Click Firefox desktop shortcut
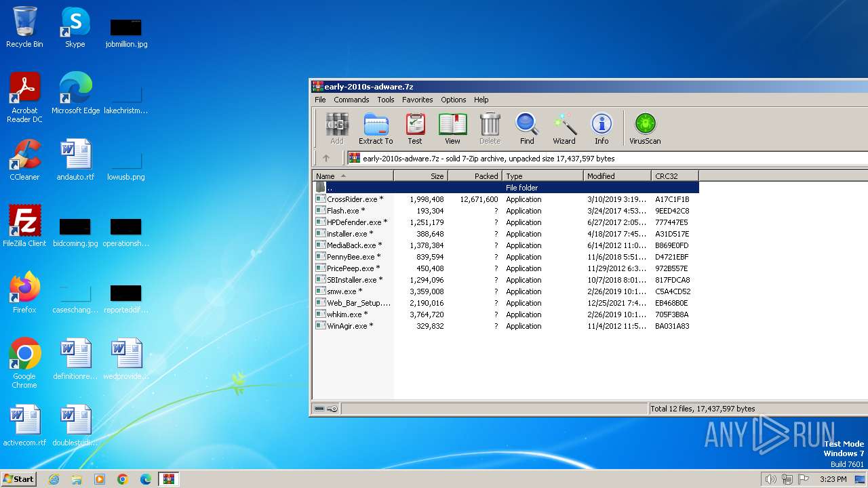 [x=24, y=292]
